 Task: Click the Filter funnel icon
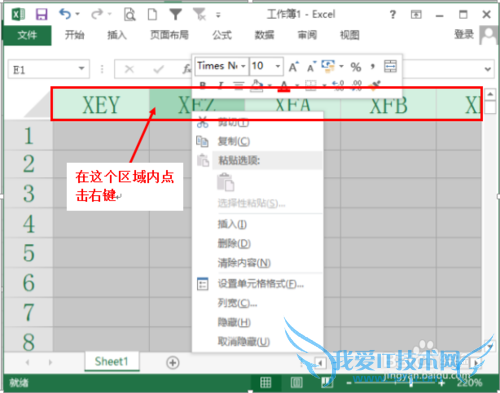click(x=175, y=14)
